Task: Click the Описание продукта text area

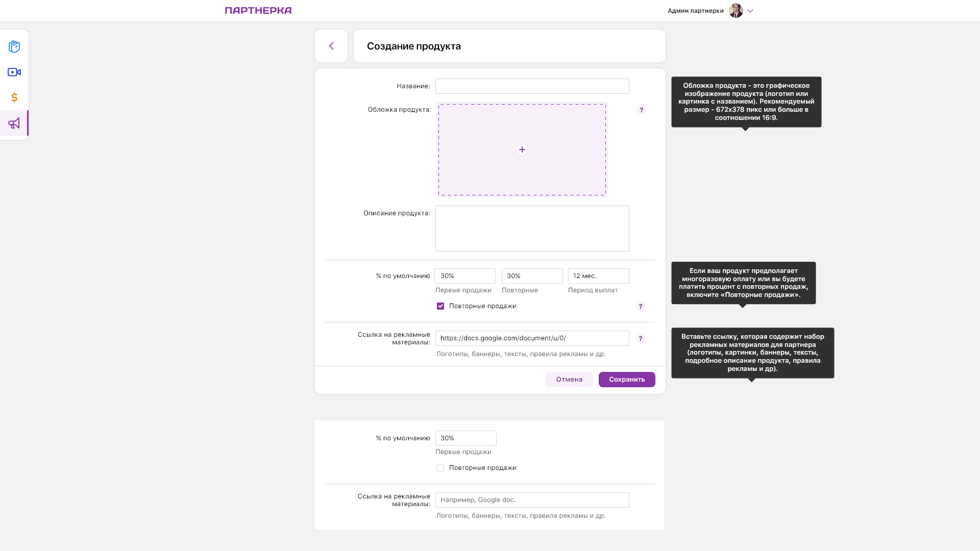Action: (x=532, y=229)
